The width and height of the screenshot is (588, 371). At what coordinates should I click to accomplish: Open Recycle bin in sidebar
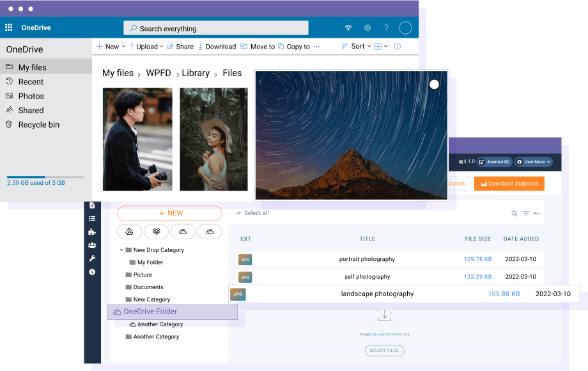[38, 125]
